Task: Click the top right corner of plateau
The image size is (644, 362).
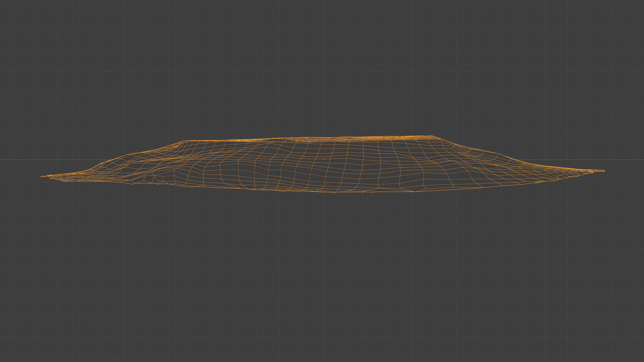Action: 433,136
